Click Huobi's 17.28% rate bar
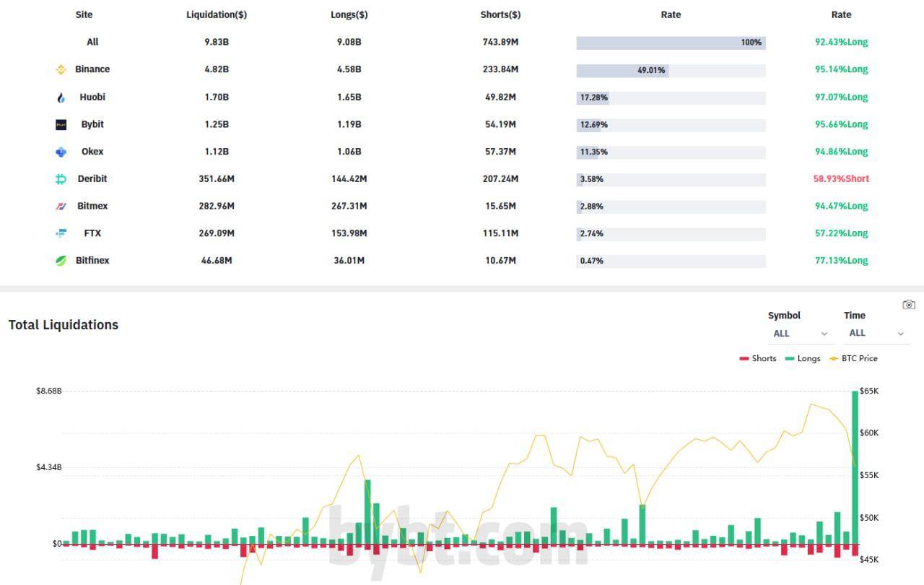Image resolution: width=924 pixels, height=585 pixels. point(671,97)
